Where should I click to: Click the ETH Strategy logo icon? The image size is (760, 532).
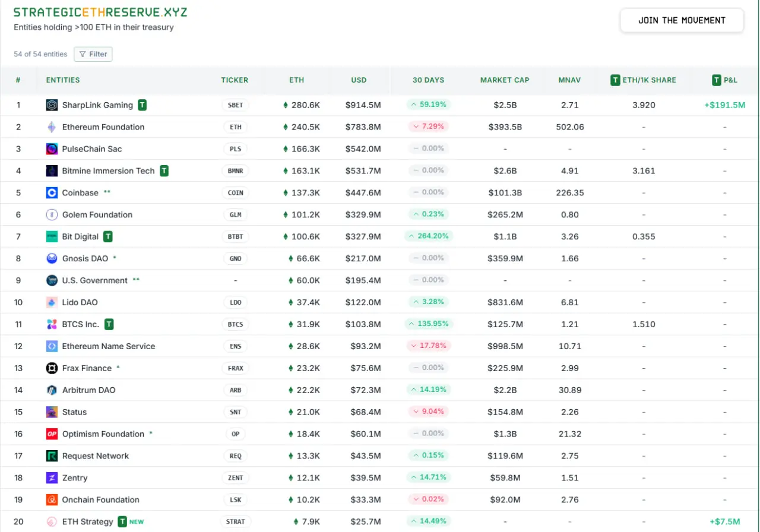pyautogui.click(x=52, y=522)
